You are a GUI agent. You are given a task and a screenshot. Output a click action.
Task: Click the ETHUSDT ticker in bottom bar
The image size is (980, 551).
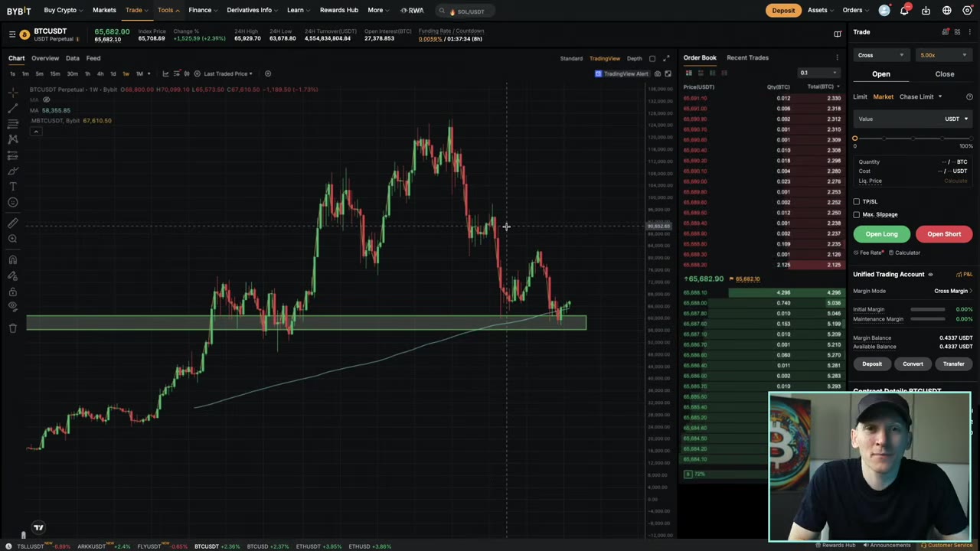click(314, 546)
